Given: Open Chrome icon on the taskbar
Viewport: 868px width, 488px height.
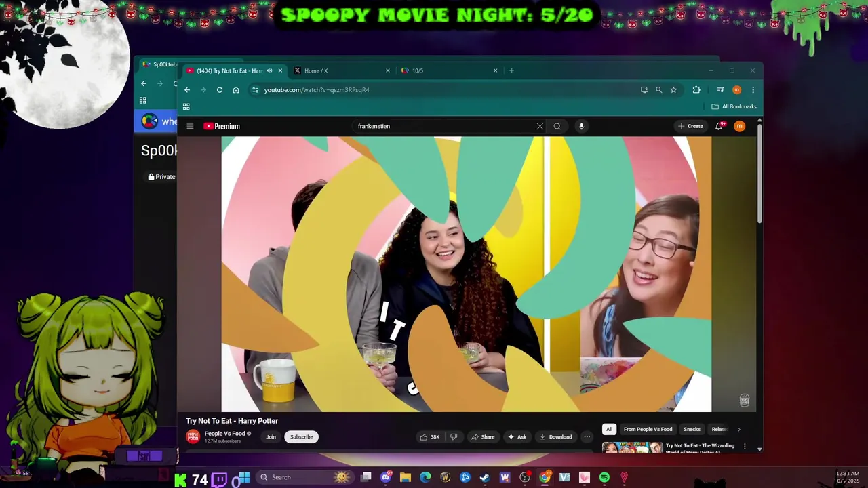Looking at the screenshot, I should [x=545, y=477].
